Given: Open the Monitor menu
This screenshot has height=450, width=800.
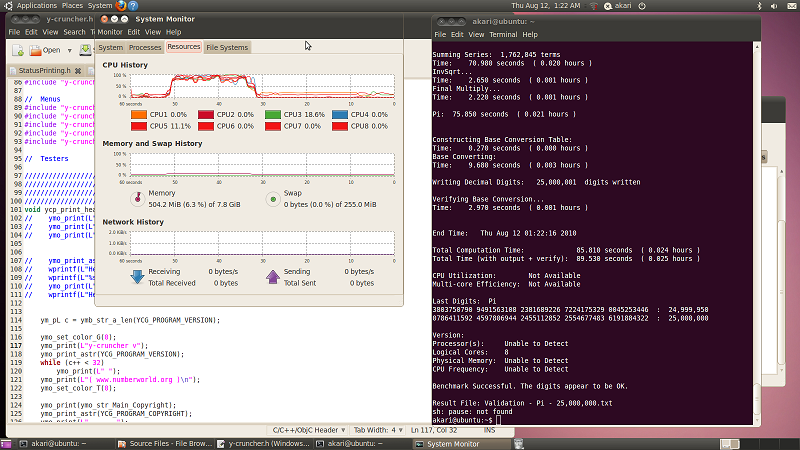Looking at the screenshot, I should point(110,32).
